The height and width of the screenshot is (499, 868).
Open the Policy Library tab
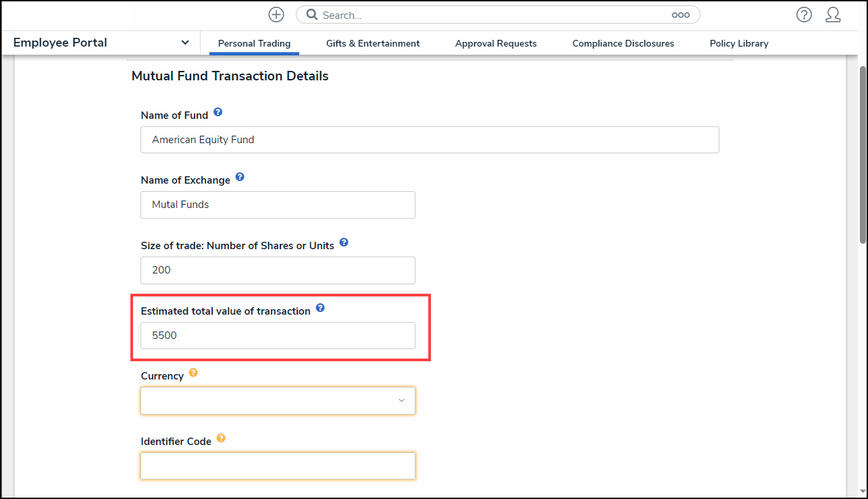739,43
